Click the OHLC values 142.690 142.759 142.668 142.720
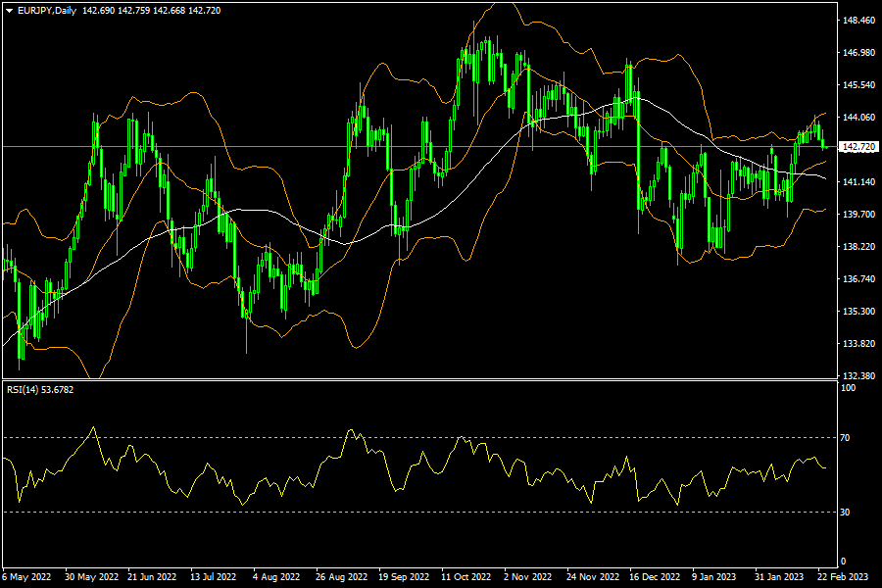This screenshot has height=588, width=882. click(151, 11)
